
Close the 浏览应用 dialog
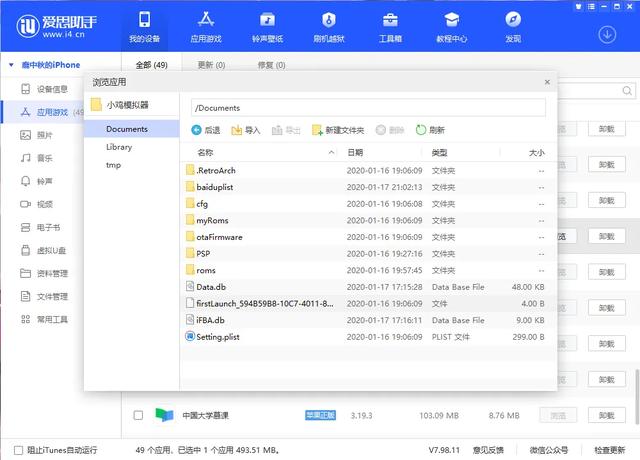[x=547, y=82]
